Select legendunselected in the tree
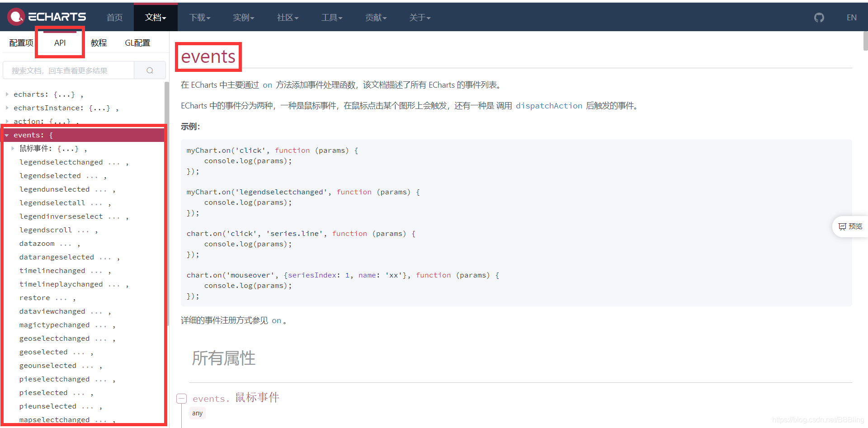This screenshot has height=428, width=868. [54, 189]
